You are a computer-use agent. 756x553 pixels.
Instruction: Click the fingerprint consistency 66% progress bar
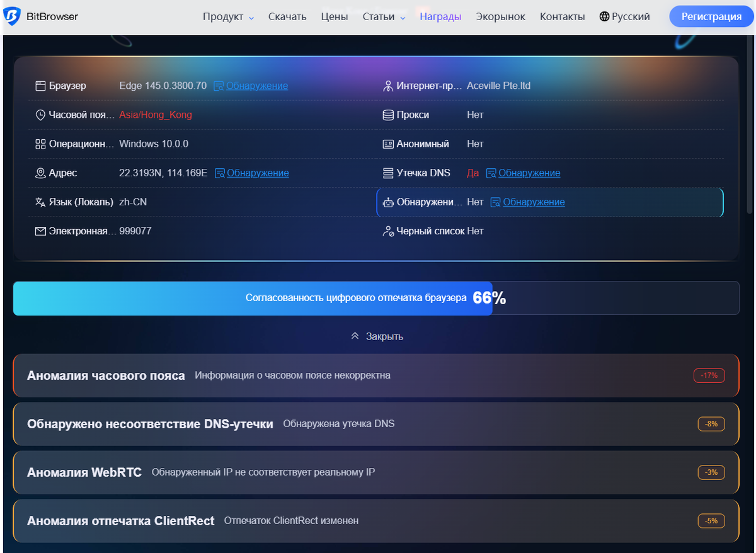(376, 298)
